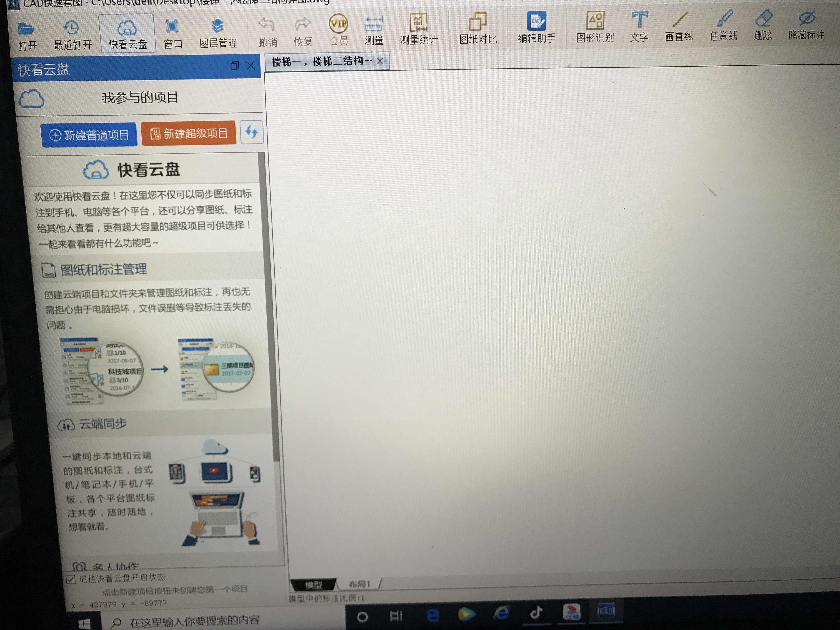
Task: Open Cortana circle on taskbar
Action: pyautogui.click(x=362, y=617)
